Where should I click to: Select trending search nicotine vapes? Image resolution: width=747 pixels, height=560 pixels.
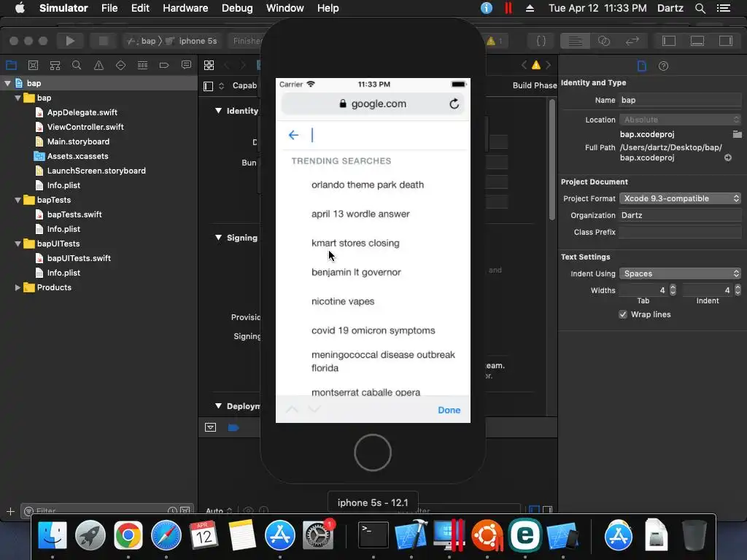tap(343, 301)
